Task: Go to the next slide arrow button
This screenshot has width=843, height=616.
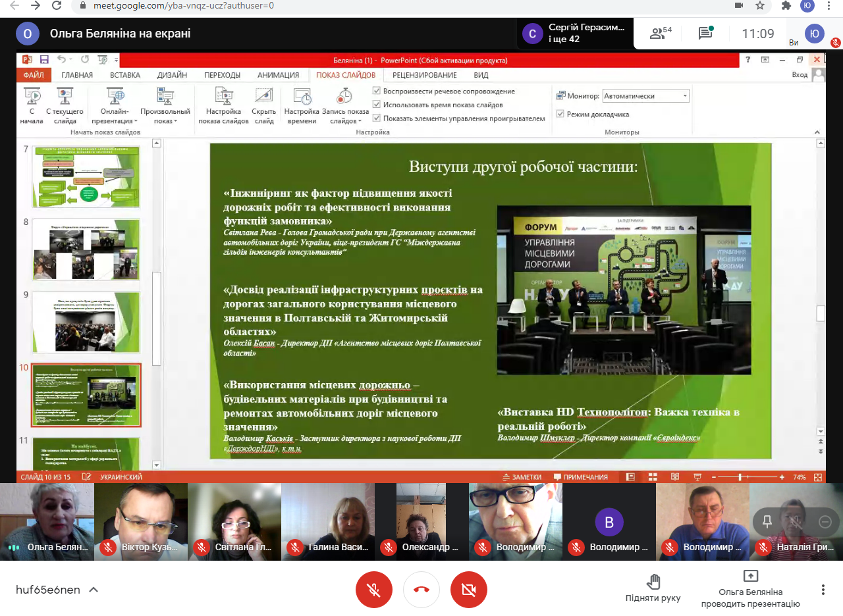Action: click(x=821, y=451)
